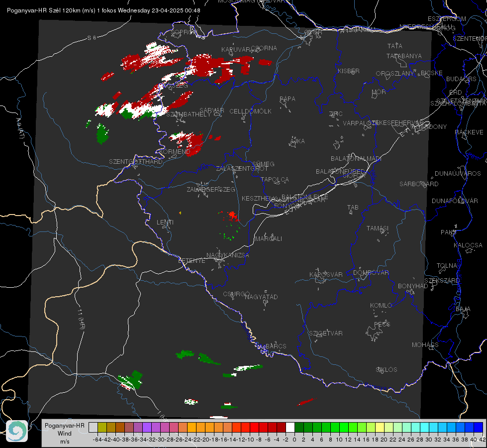Click the KAPOSVAR city label
The image size is (487, 448).
(326, 274)
